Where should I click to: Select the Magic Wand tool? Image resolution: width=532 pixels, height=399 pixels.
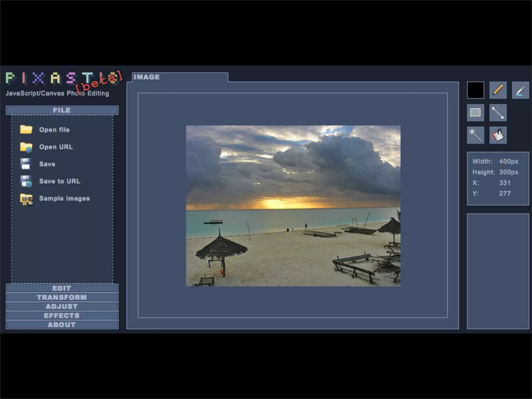click(x=475, y=135)
